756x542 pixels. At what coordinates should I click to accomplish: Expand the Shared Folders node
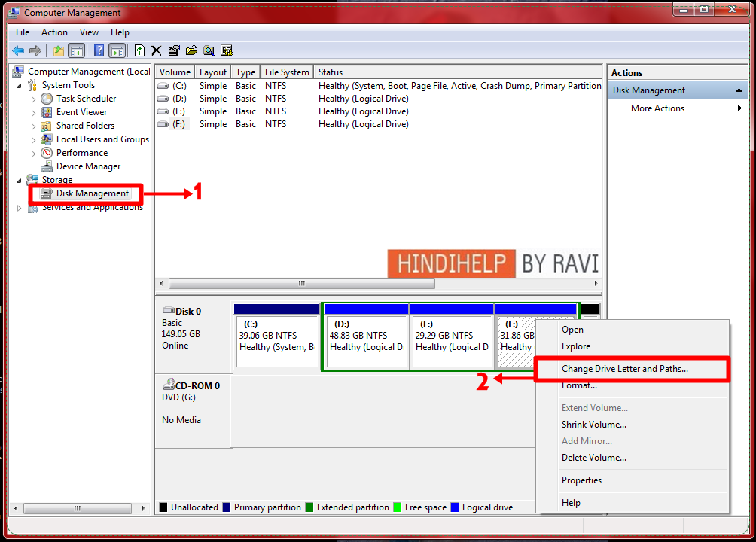33,126
